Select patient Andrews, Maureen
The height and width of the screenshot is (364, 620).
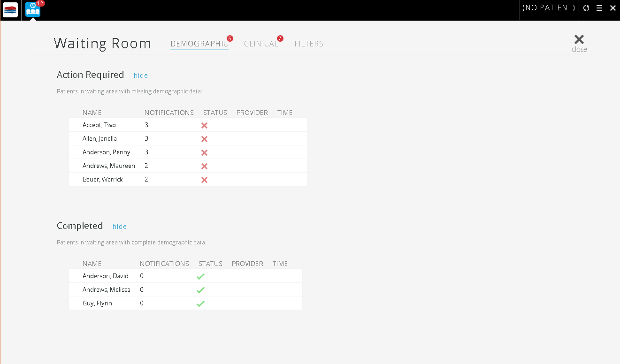(109, 166)
